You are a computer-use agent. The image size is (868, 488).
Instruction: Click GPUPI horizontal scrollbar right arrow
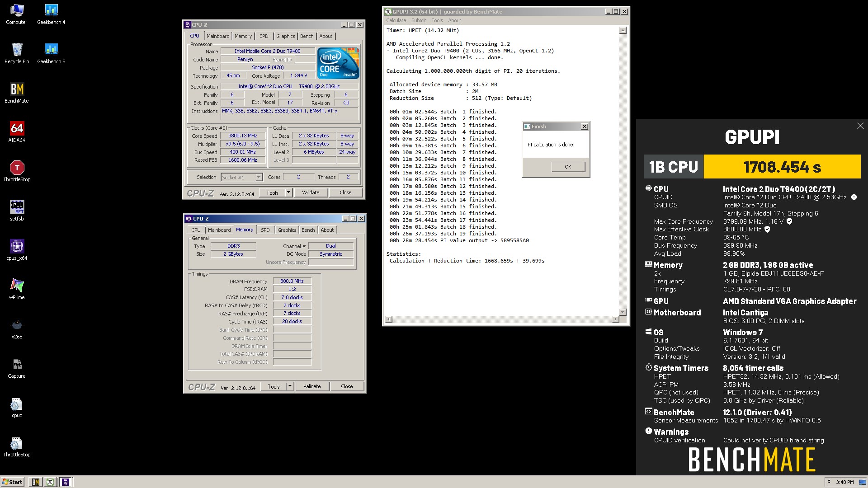point(615,319)
